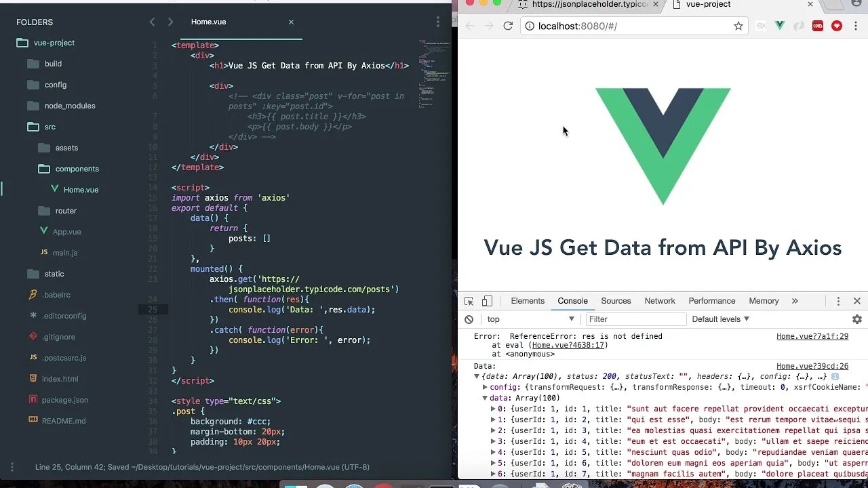Close the vue-project browser tab

810,4
